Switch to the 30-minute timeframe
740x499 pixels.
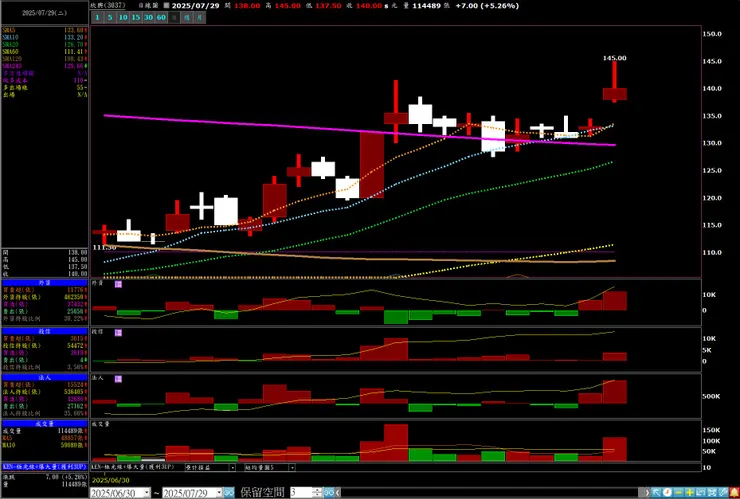tap(148, 17)
